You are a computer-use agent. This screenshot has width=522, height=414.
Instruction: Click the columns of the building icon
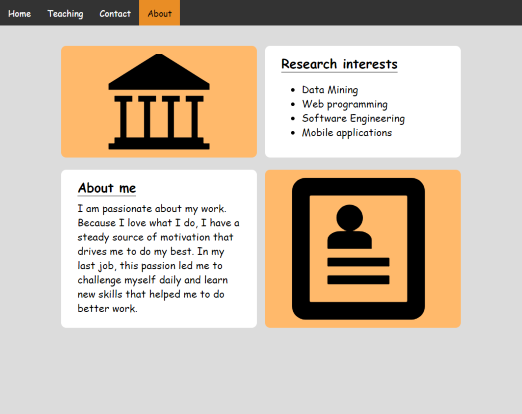pos(159,117)
